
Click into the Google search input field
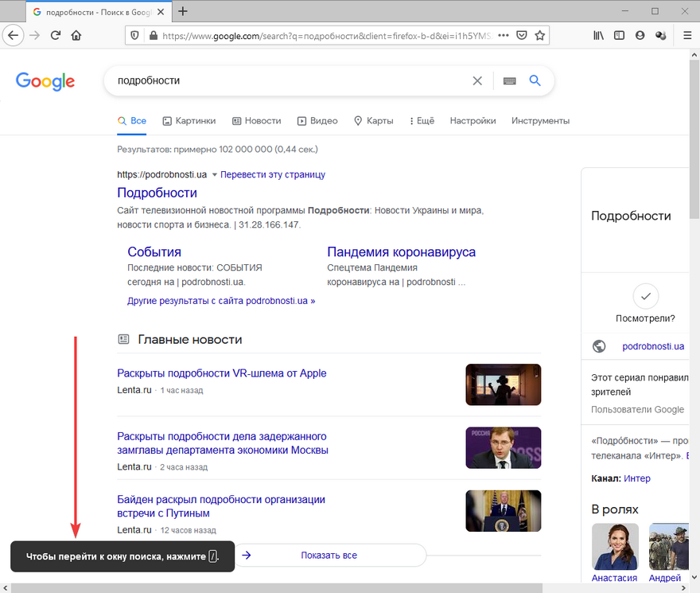pyautogui.click(x=290, y=81)
